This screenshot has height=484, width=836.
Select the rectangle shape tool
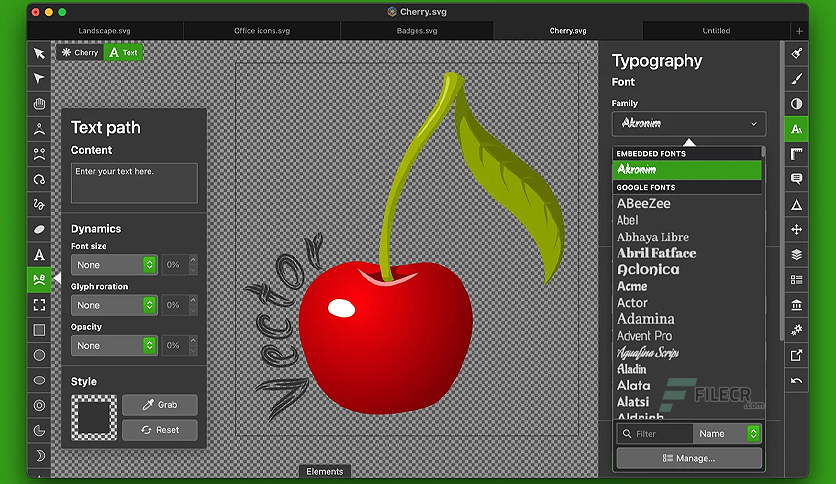pos(39,330)
